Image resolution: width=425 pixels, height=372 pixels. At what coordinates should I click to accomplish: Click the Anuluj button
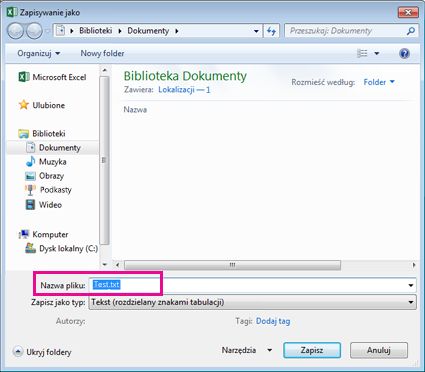pyautogui.click(x=379, y=350)
